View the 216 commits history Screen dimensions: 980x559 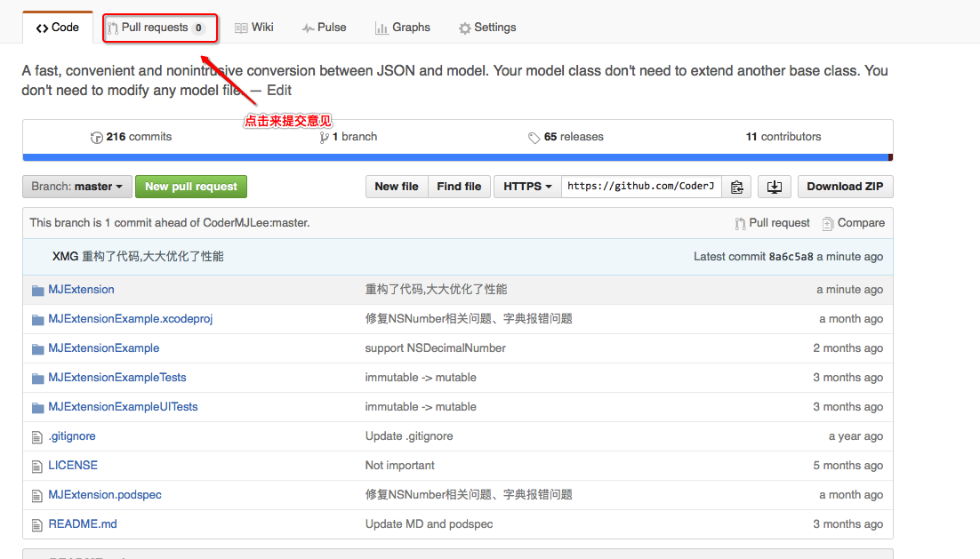[131, 137]
